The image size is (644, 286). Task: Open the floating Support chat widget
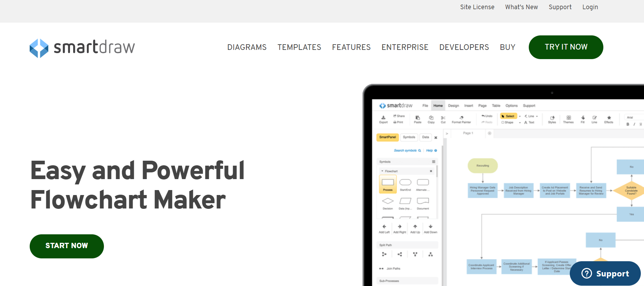pyautogui.click(x=605, y=273)
